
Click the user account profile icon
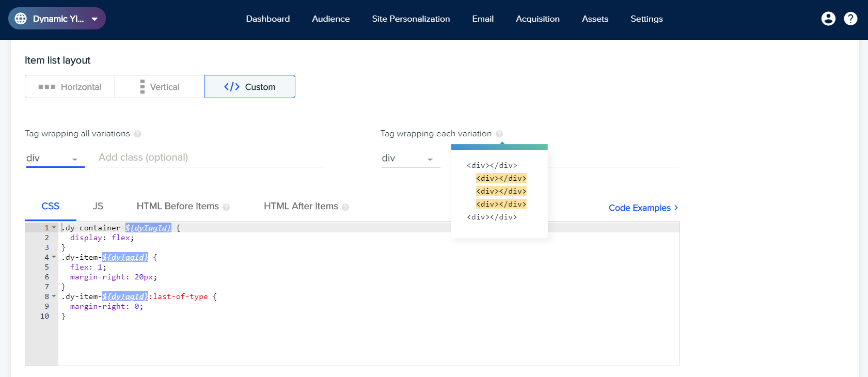[828, 19]
